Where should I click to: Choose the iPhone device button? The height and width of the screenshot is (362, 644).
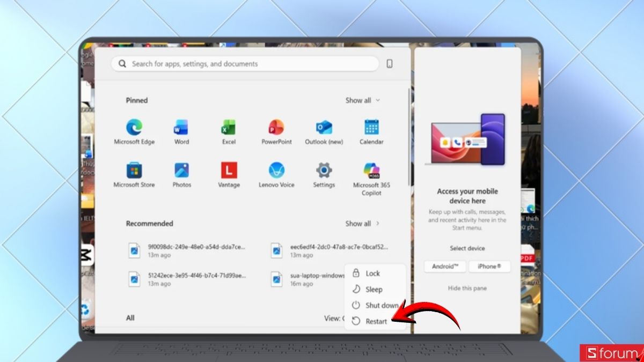489,267
